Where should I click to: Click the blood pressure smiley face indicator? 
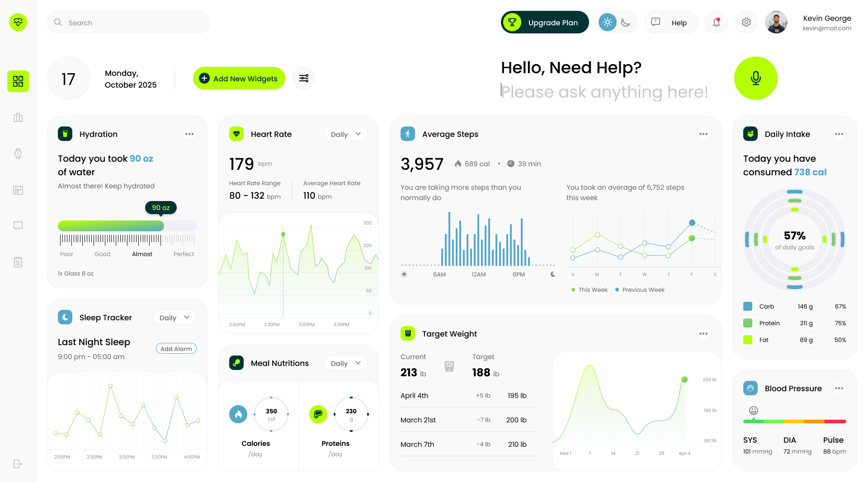coord(754,411)
